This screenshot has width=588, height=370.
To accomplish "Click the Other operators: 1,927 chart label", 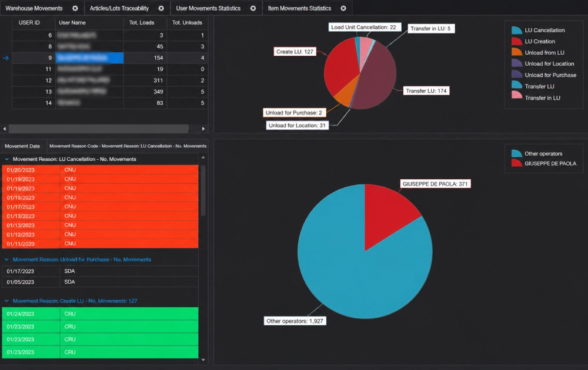I will click(295, 321).
